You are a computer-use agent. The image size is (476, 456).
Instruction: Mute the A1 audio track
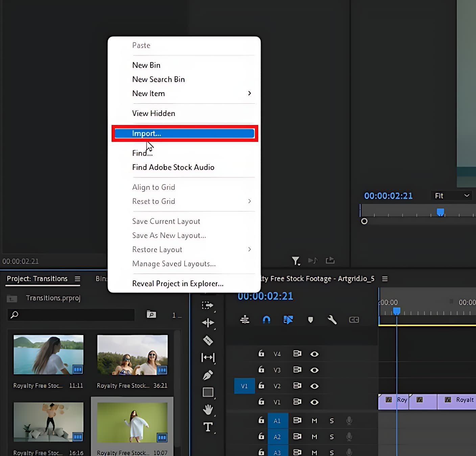314,421
